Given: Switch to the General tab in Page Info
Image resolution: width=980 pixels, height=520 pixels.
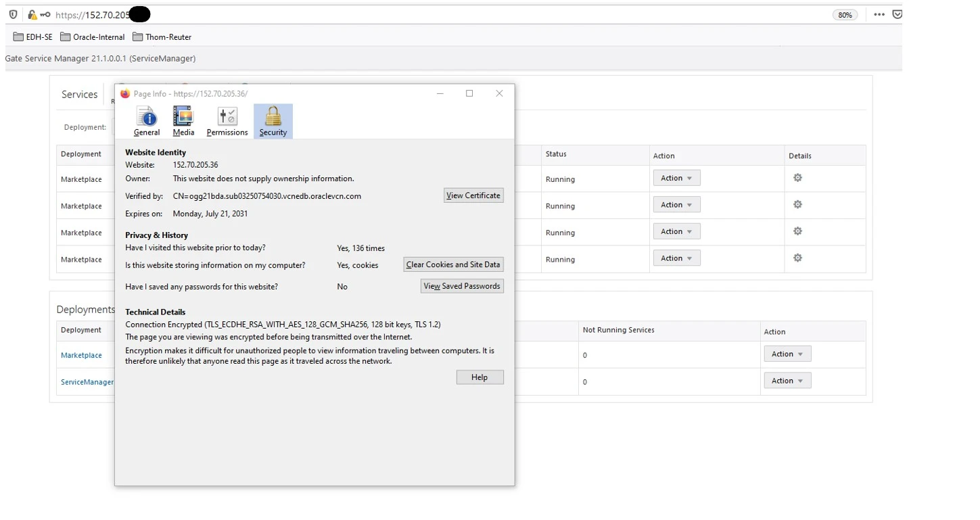Looking at the screenshot, I should [147, 122].
